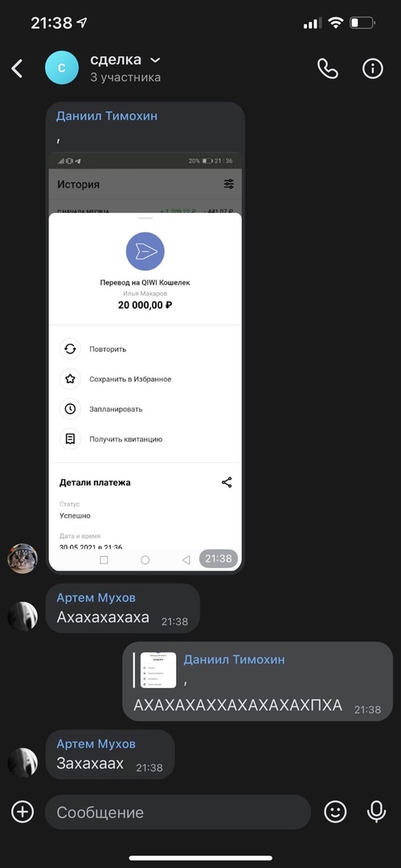Open the QIWI transfer screenshot image
Image resolution: width=401 pixels, height=868 pixels.
(145, 362)
